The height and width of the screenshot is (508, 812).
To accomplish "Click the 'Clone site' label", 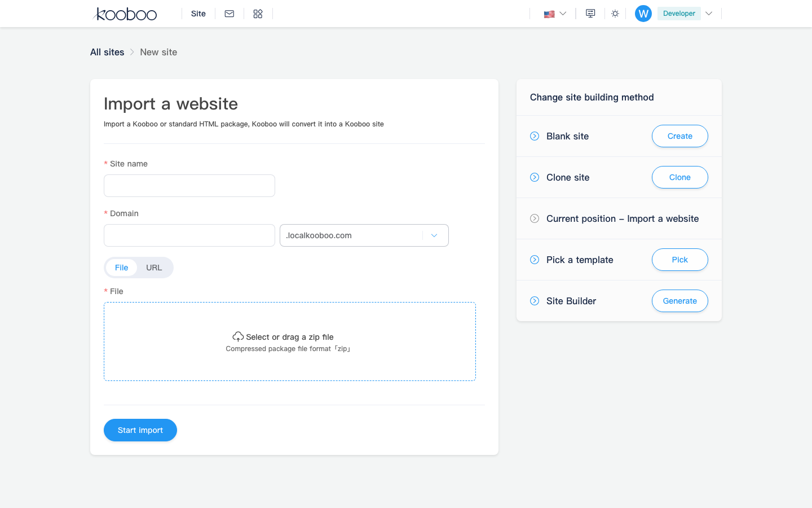I will tap(568, 177).
